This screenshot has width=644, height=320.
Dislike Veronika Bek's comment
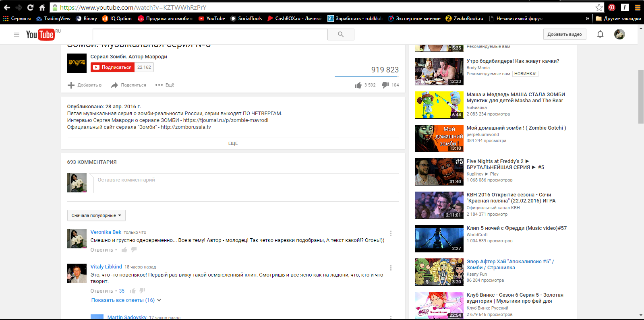click(134, 250)
